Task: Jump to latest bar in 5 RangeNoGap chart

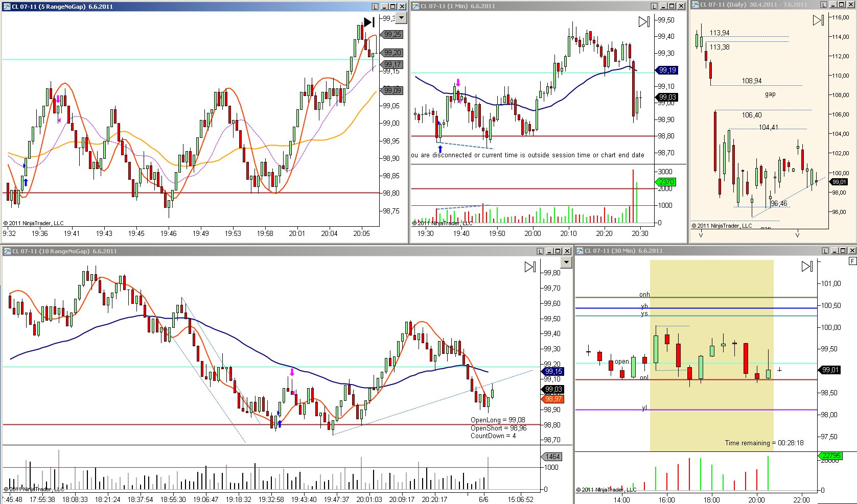Action: point(369,22)
